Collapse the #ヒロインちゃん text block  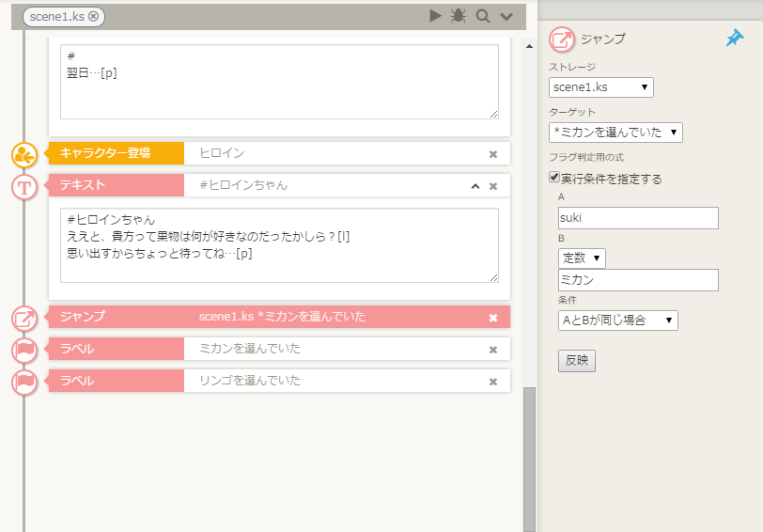click(x=475, y=186)
